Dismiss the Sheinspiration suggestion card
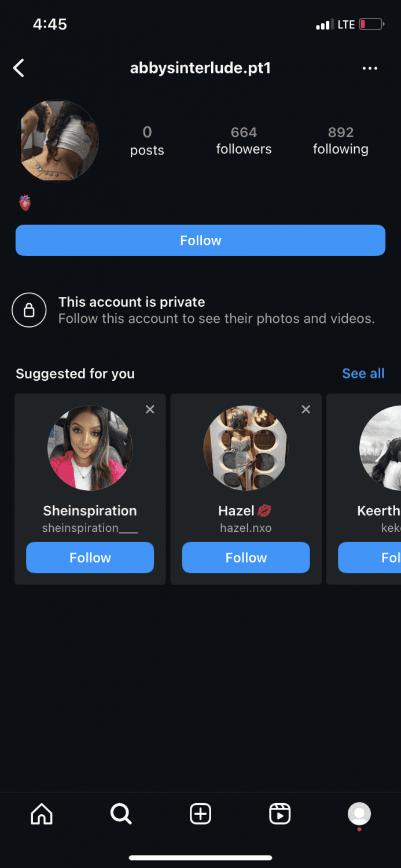The image size is (401, 868). pos(150,410)
